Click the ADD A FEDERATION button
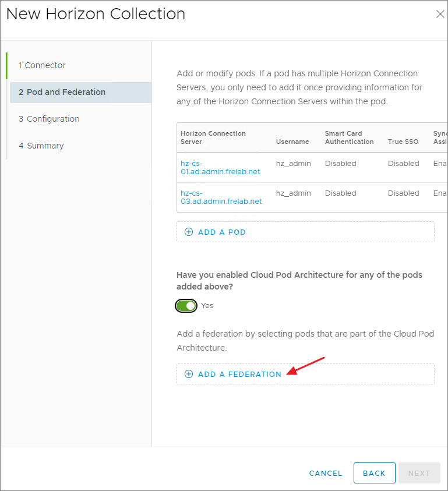 [x=239, y=374]
